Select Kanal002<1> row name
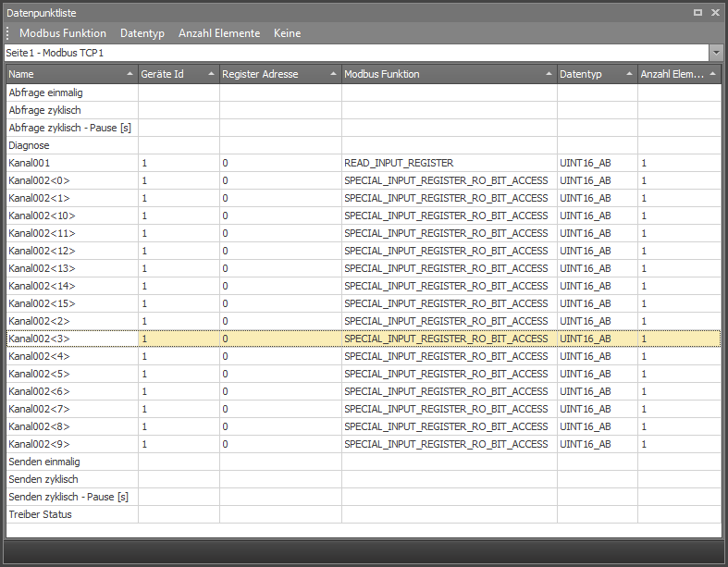This screenshot has width=728, height=567. [72, 198]
